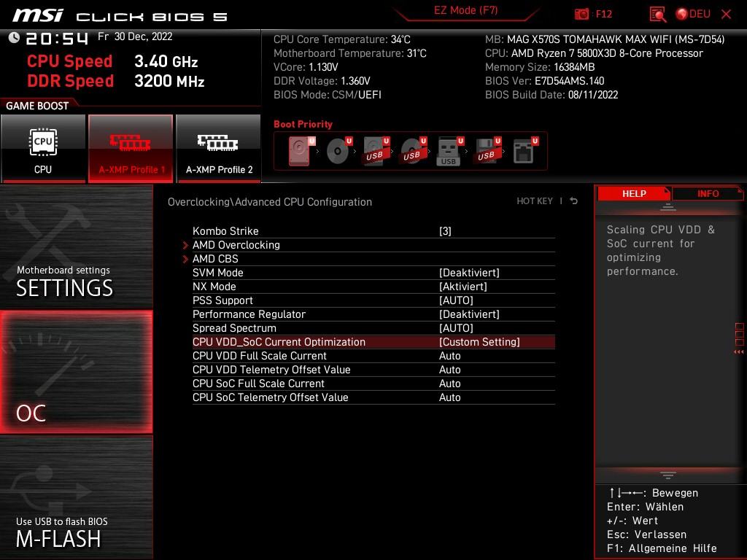Screen dimensions: 747x560
Task: Click the Memory Size: 16384MB text
Action: (540, 67)
